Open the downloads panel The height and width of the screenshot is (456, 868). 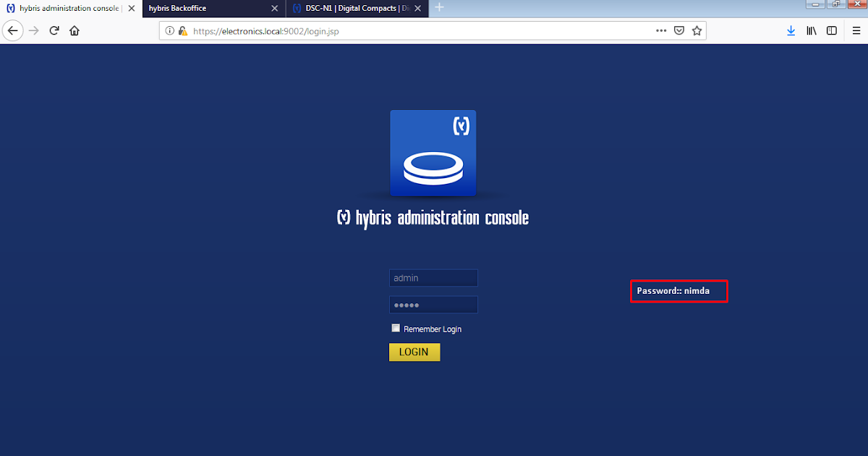[791, 30]
